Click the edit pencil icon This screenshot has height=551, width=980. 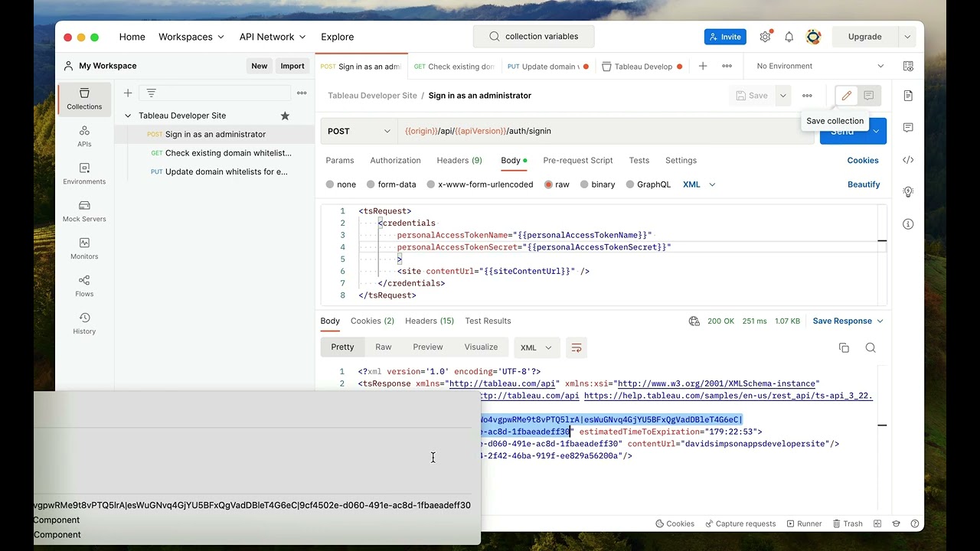pyautogui.click(x=846, y=96)
